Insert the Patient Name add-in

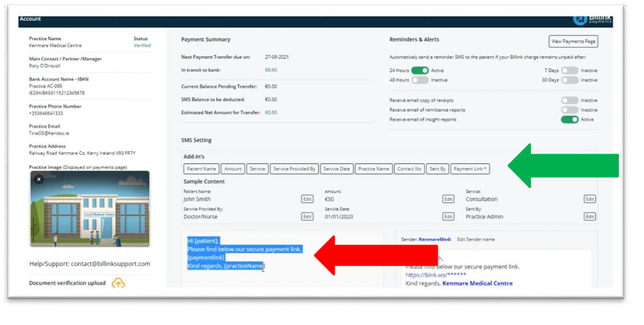(x=201, y=169)
